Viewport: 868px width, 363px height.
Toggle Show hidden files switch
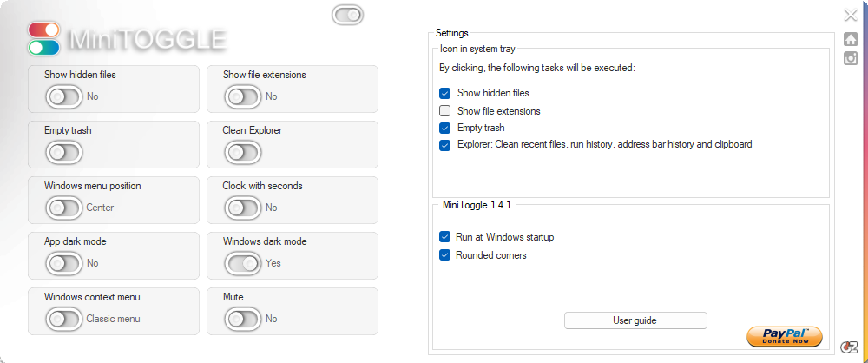(63, 96)
